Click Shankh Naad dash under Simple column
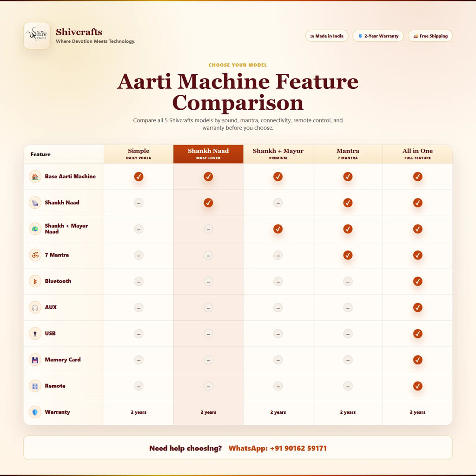The height and width of the screenshot is (476, 476). [x=139, y=203]
